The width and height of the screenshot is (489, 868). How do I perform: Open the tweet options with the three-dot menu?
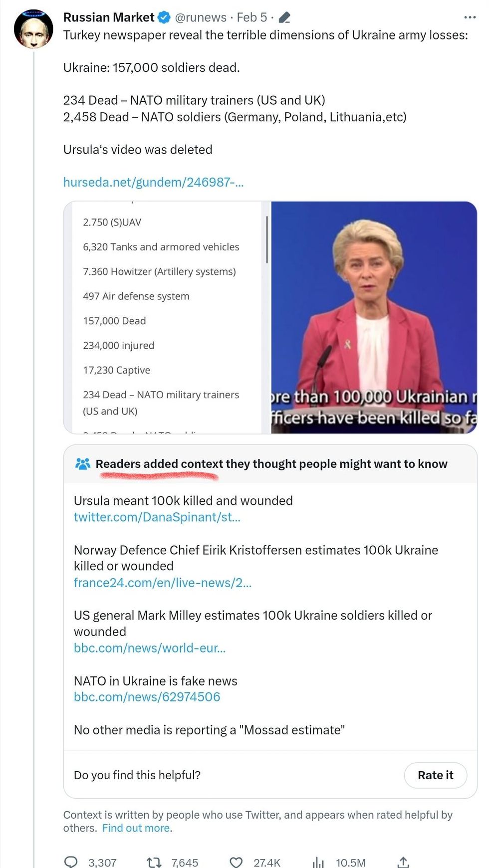tap(469, 16)
